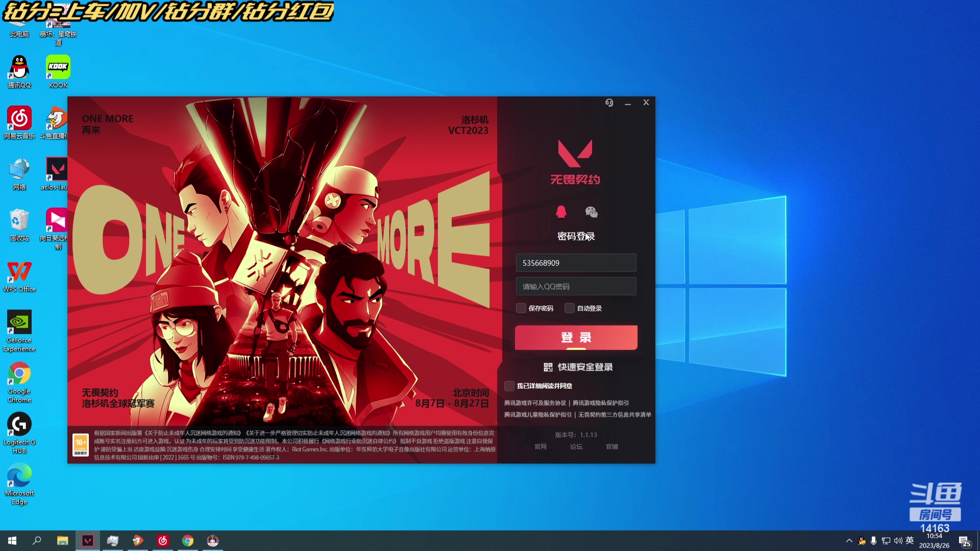Open 腾讯QQ desktop icon
The image size is (980, 551).
[x=19, y=72]
